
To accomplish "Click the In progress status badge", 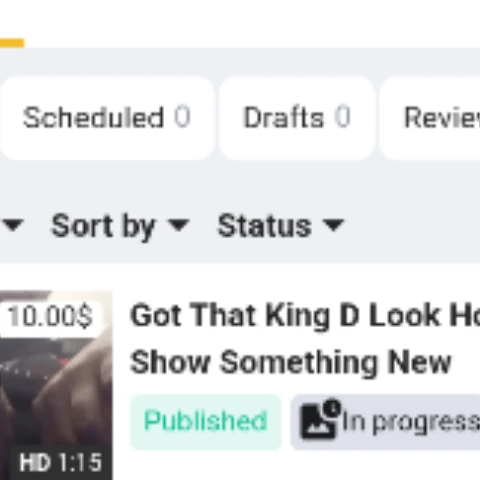I will tap(385, 422).
